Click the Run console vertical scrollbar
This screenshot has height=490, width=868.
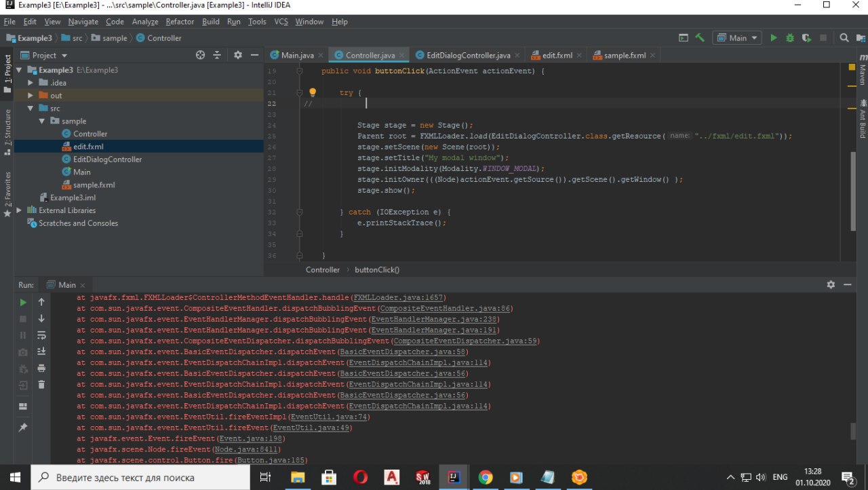point(853,431)
